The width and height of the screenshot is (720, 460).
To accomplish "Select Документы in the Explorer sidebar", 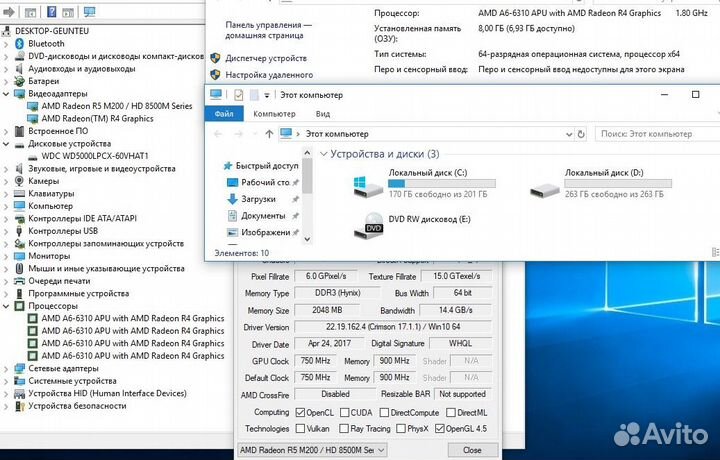I will pos(263,216).
